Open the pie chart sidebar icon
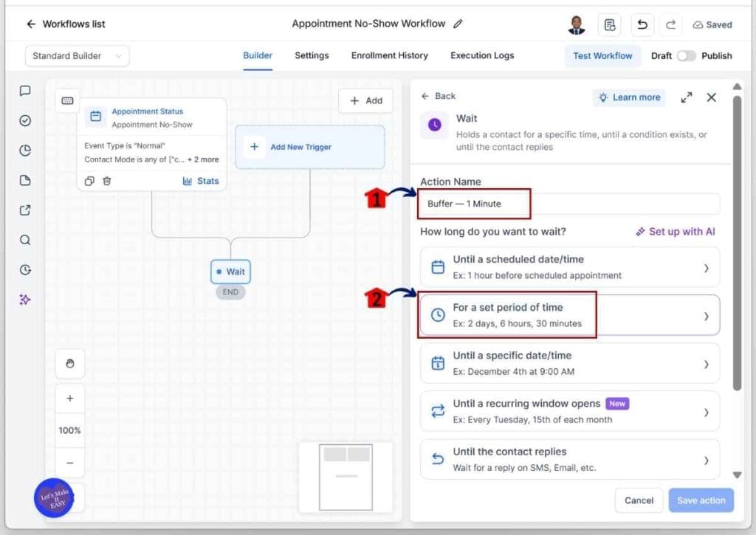This screenshot has width=756, height=535. click(25, 151)
